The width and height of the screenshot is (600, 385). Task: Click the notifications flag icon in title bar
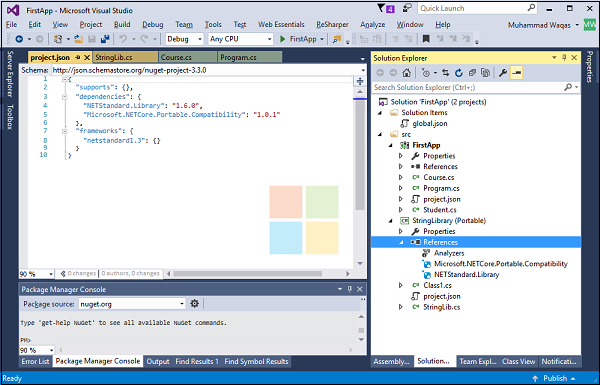[381, 8]
